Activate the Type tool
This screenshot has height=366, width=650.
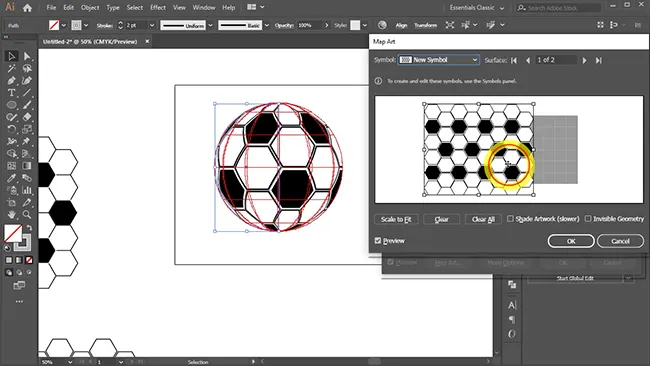(12, 93)
